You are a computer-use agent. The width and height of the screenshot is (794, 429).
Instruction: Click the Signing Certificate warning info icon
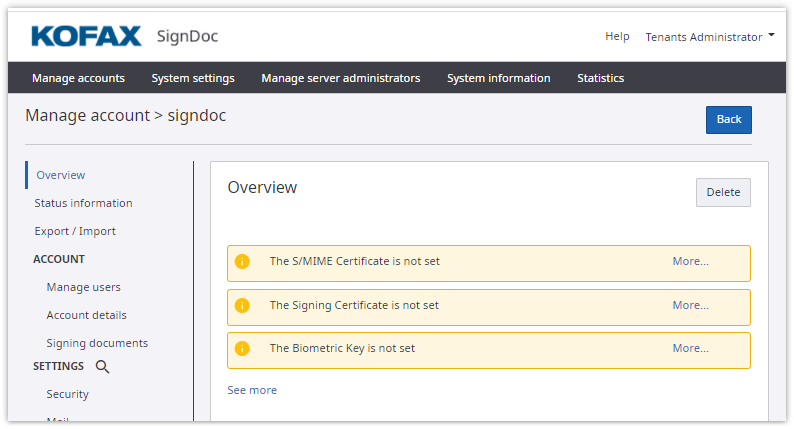242,306
